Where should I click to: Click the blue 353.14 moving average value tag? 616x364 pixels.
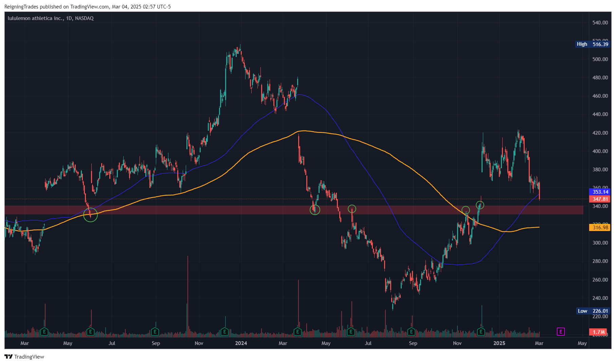point(600,192)
